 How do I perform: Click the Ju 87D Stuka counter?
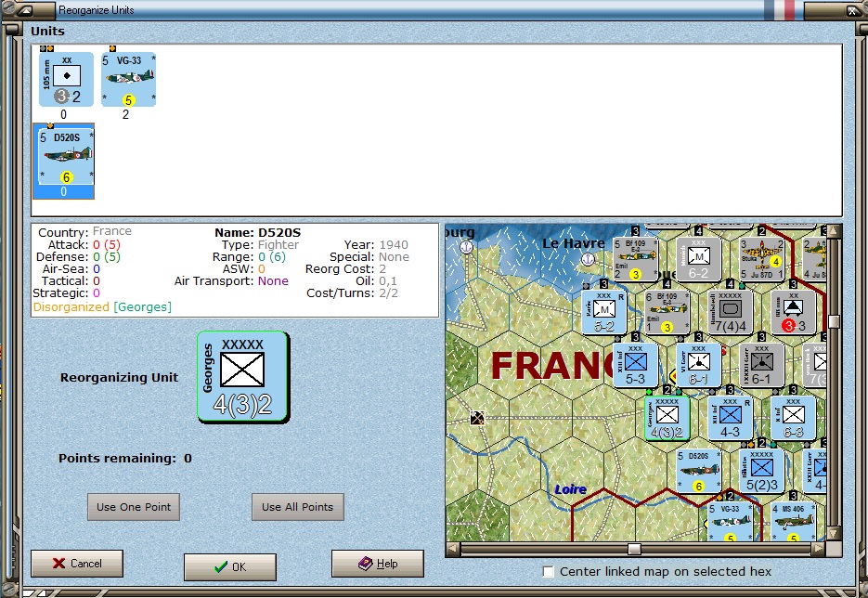762,259
